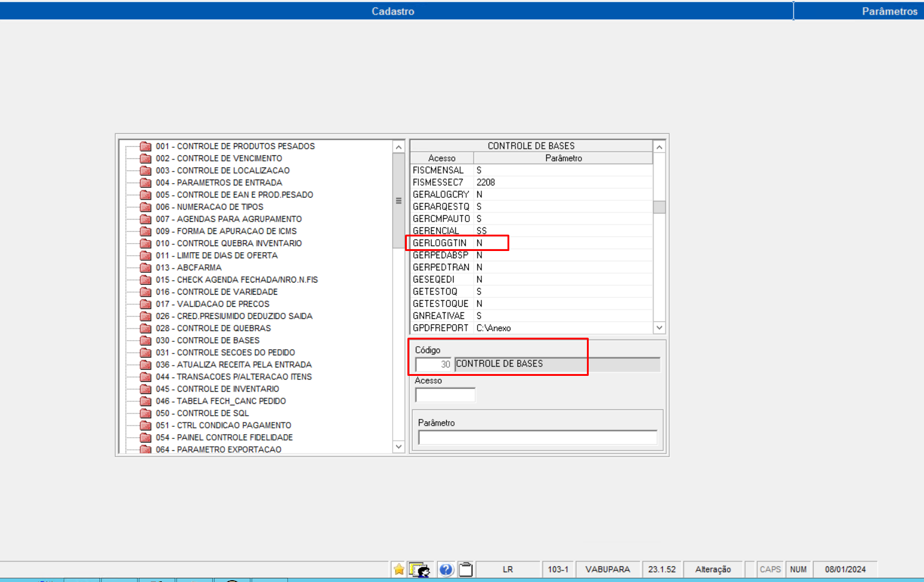Click the folder icon next to 050 - CONTROLE DE SQL
924x582 pixels.
(x=146, y=413)
